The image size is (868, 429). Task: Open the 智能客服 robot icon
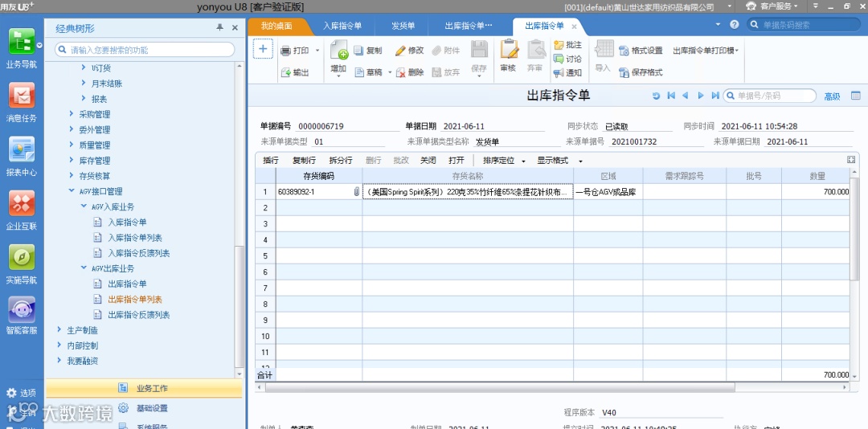(x=22, y=310)
